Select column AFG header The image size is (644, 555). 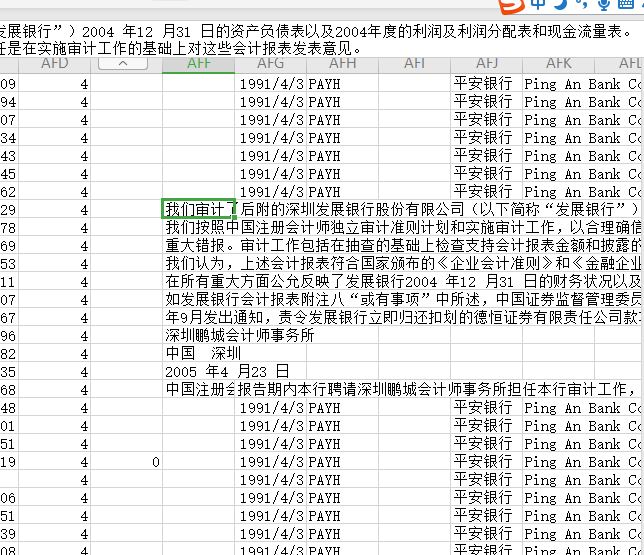tap(270, 64)
